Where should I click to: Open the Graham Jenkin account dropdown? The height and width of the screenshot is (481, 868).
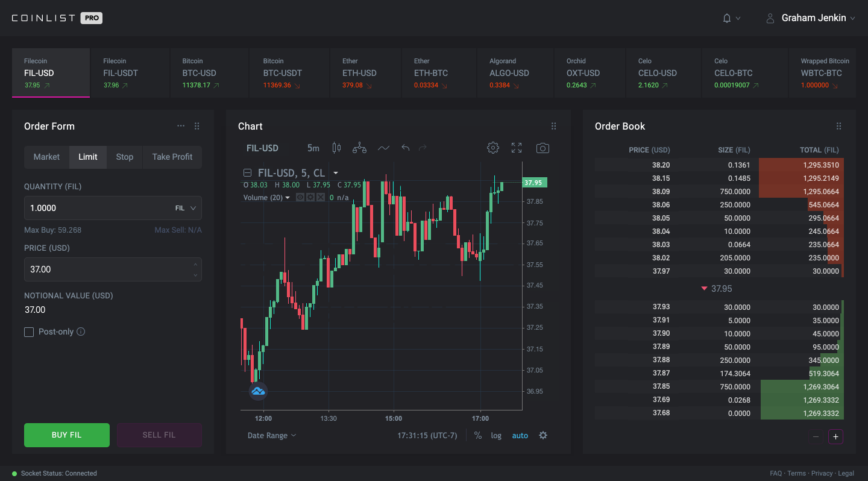(818, 18)
